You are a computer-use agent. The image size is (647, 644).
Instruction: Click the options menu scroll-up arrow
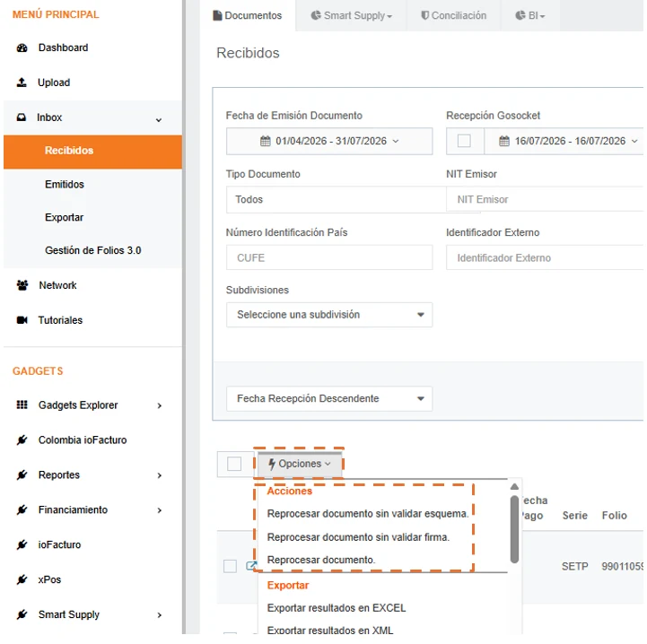514,487
